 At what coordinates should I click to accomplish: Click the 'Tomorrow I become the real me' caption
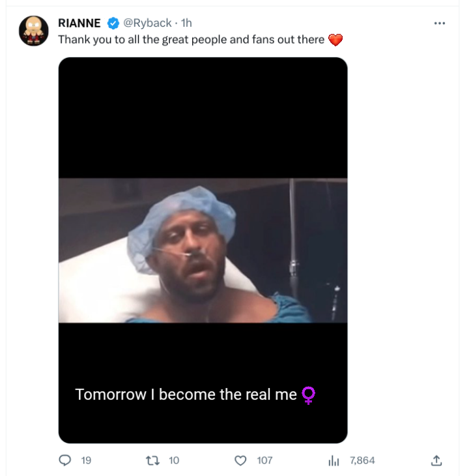(x=186, y=394)
